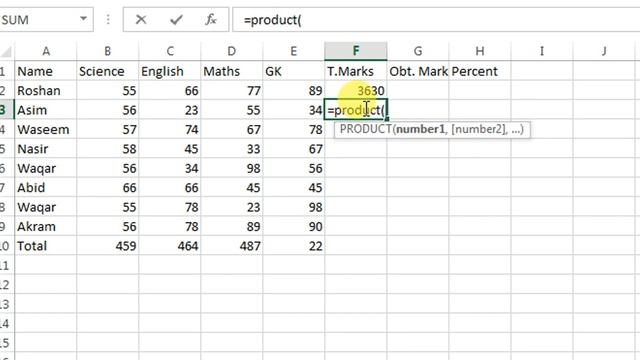Click Asim's GK score 34
The width and height of the screenshot is (640, 360).
[294, 110]
